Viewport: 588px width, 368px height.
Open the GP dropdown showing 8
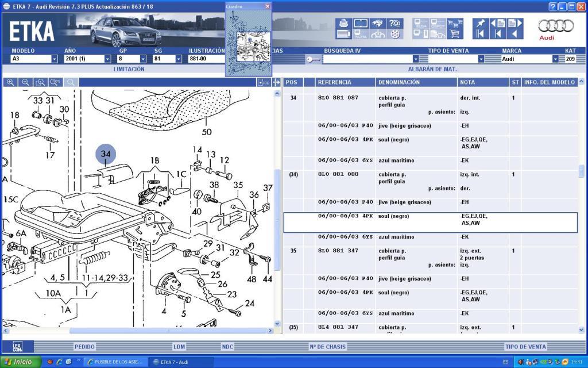coord(143,59)
